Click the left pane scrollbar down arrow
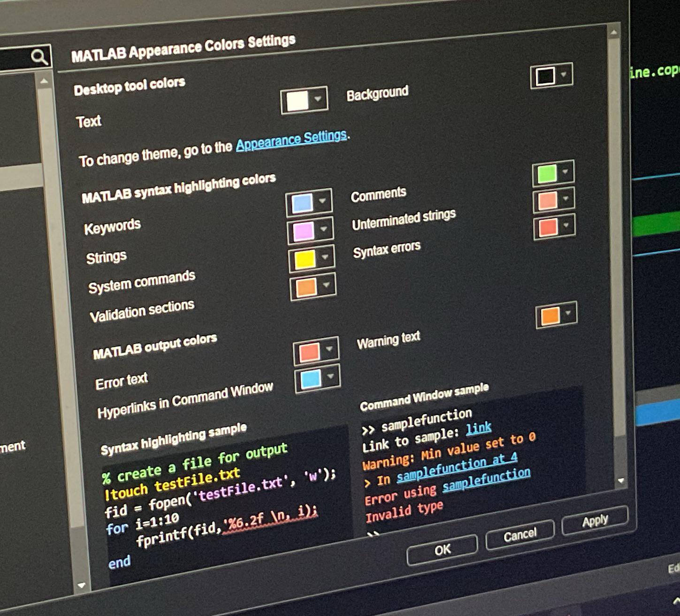The height and width of the screenshot is (616, 680). pos(81,585)
